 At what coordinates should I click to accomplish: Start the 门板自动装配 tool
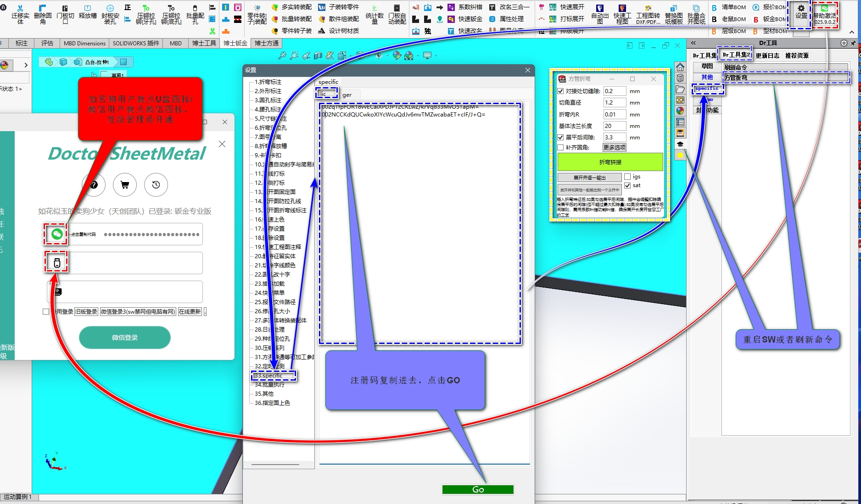(397, 14)
